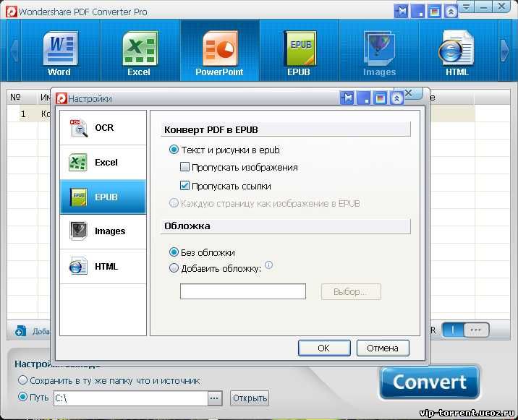Confirm settings with OK button
This screenshot has width=518, height=420.
pos(324,348)
